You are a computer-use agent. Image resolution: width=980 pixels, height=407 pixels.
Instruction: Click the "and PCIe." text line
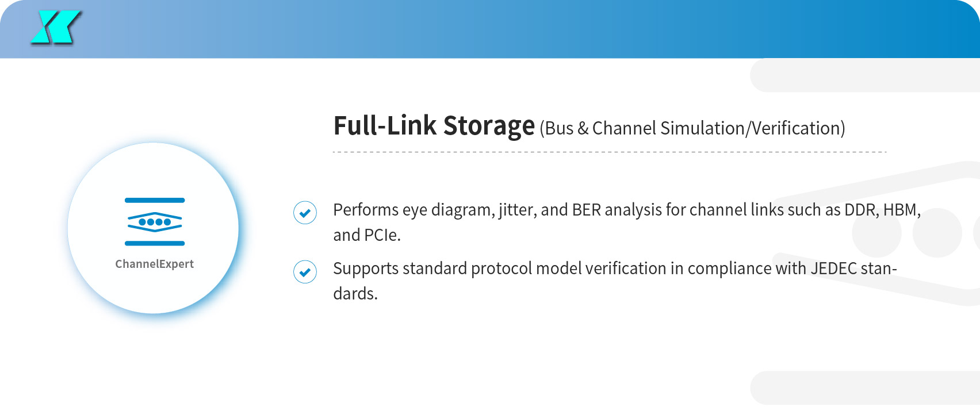pyautogui.click(x=366, y=235)
